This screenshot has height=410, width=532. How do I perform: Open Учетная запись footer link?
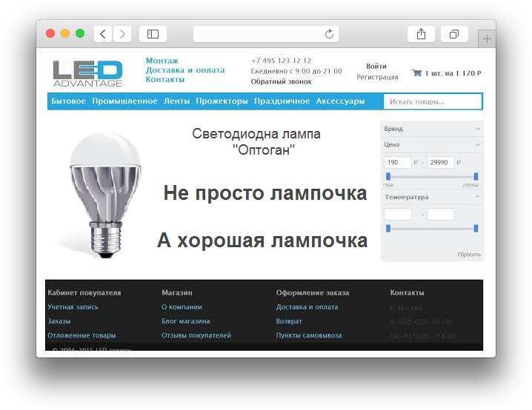[73, 307]
